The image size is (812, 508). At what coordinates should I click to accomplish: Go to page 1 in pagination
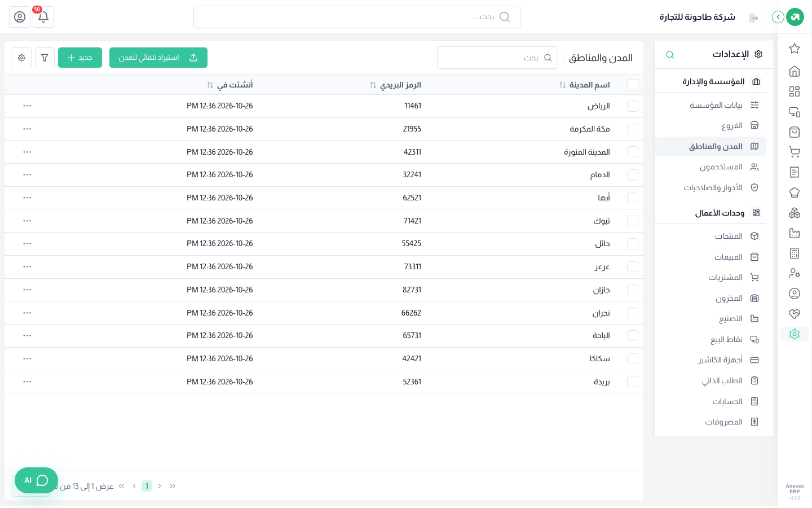click(x=147, y=486)
